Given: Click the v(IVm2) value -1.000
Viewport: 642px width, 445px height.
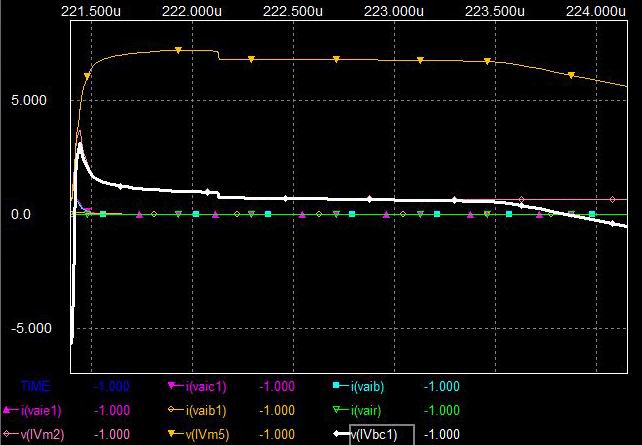Looking at the screenshot, I should (112, 435).
